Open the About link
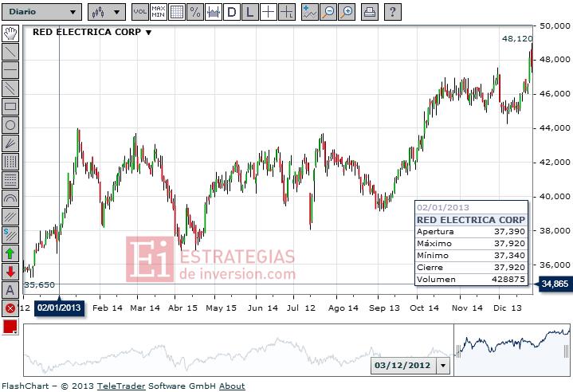This screenshot has height=392, width=573. (x=232, y=386)
